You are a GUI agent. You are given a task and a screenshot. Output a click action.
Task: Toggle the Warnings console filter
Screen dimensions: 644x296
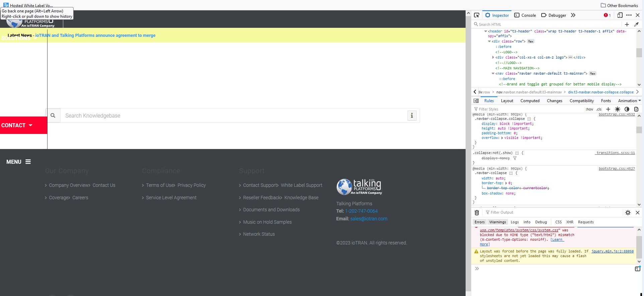pos(497,222)
